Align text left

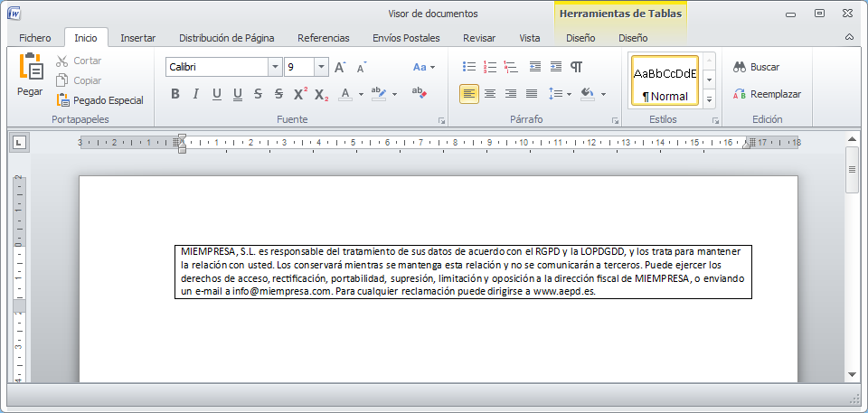pyautogui.click(x=469, y=94)
